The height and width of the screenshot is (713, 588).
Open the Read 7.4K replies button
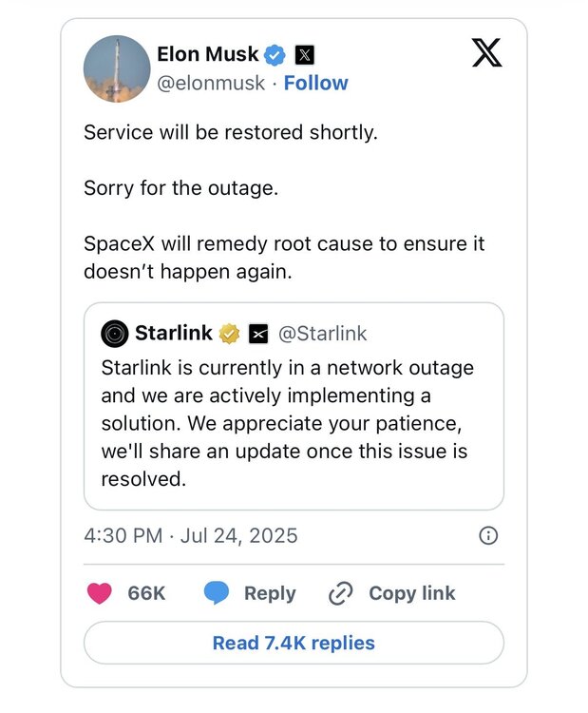[294, 643]
